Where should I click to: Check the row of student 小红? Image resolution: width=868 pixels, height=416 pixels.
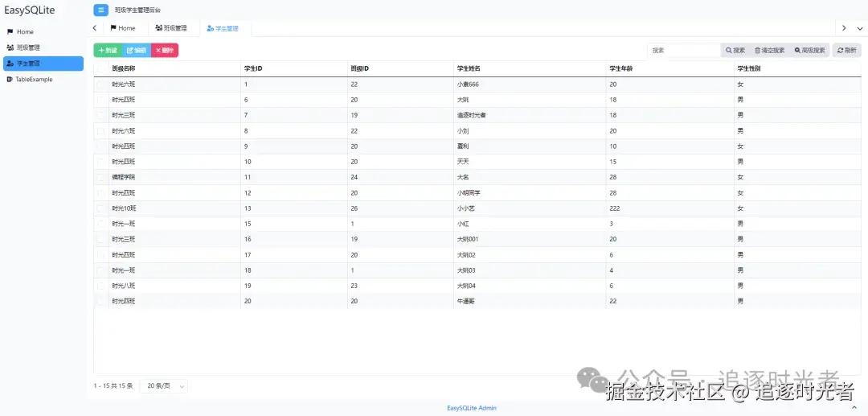click(100, 224)
